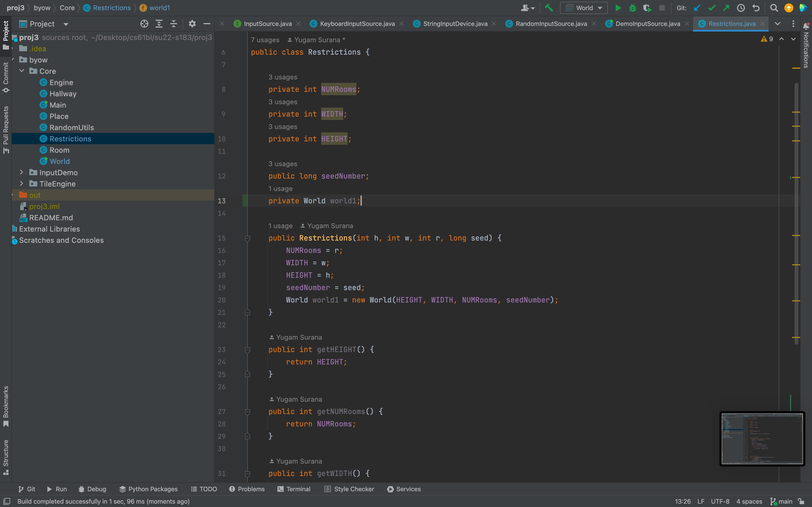
Task: Click the Git update project arrow
Action: pos(697,8)
